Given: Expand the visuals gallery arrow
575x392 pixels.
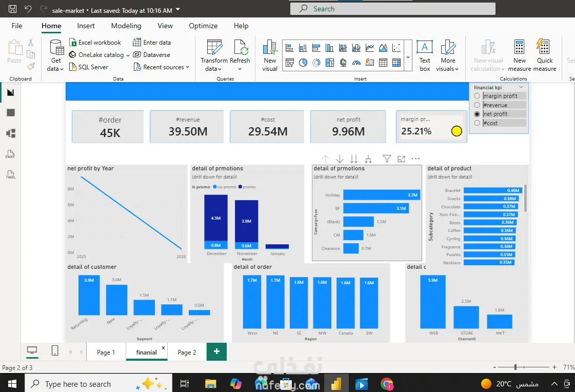Looking at the screenshot, I should [408, 57].
